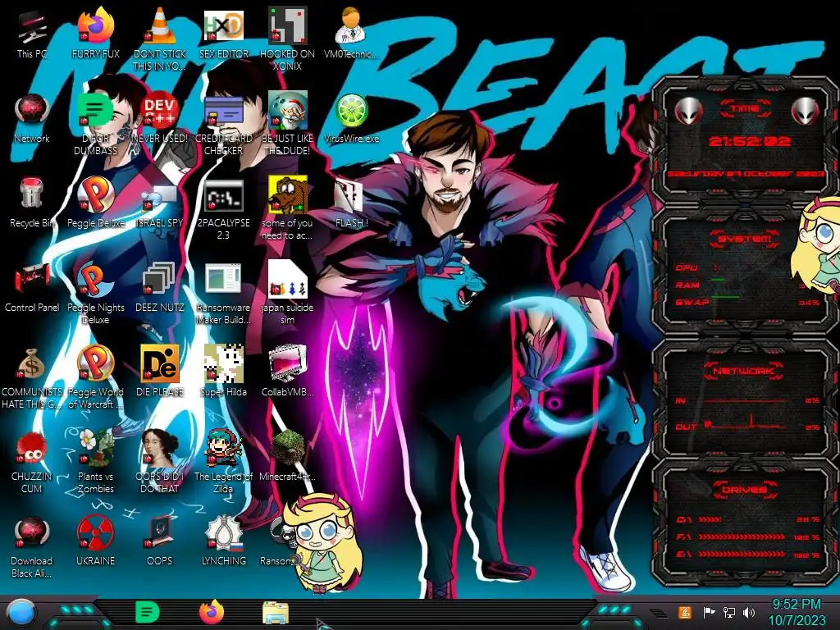Click the volume speaker tray icon

point(749,612)
